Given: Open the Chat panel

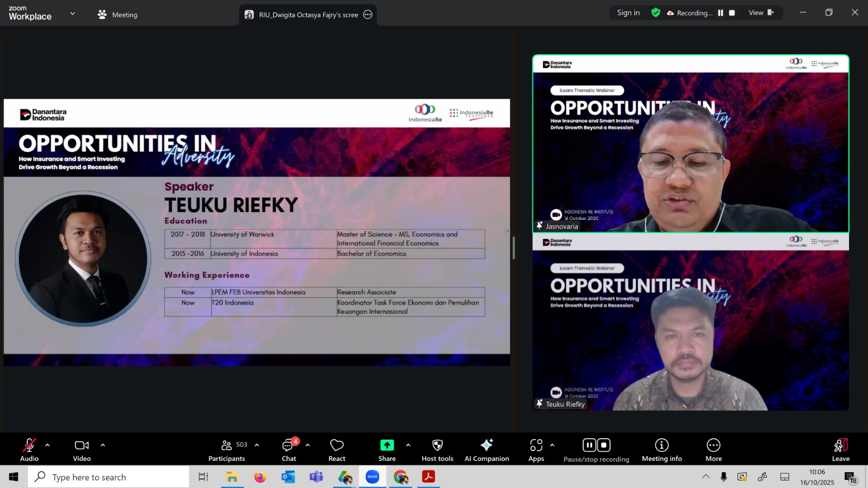Looking at the screenshot, I should (x=289, y=450).
